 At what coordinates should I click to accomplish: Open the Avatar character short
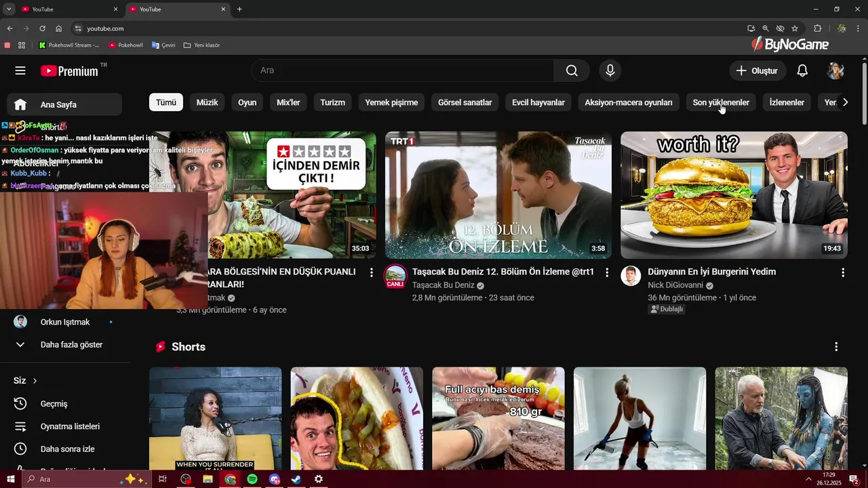click(781, 418)
